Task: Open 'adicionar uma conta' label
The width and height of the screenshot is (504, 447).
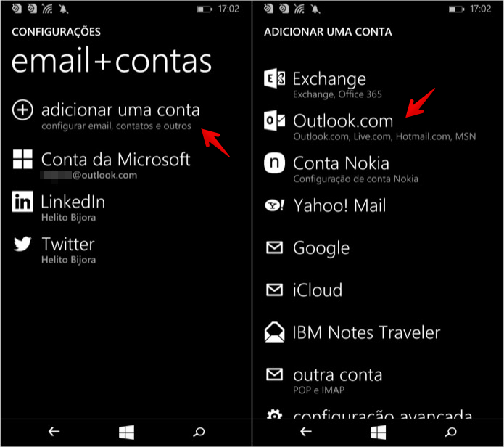Action: [120, 110]
